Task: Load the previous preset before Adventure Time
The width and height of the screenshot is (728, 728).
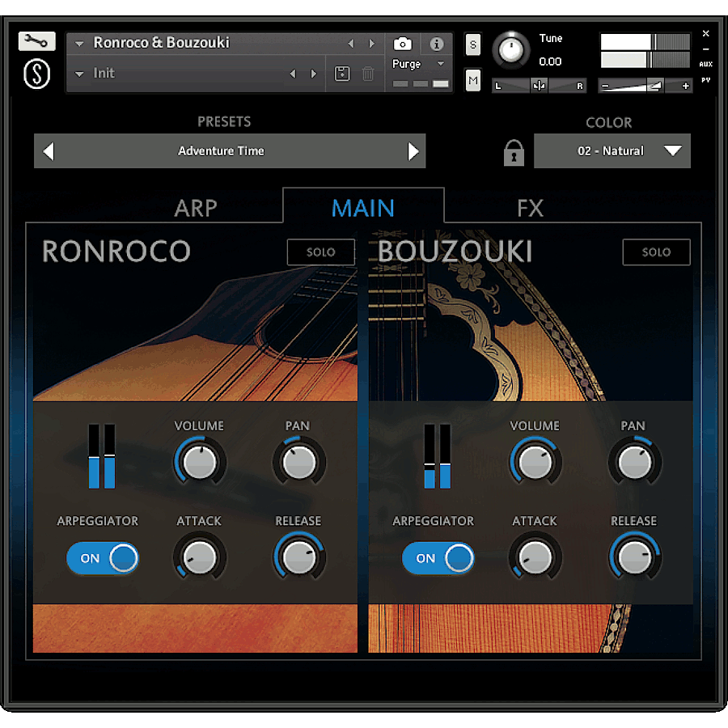Action: pyautogui.click(x=49, y=151)
